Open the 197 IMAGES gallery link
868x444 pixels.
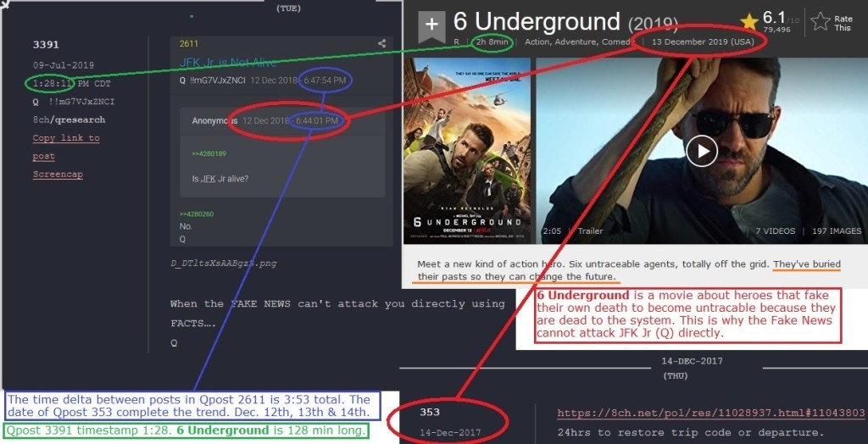(836, 231)
